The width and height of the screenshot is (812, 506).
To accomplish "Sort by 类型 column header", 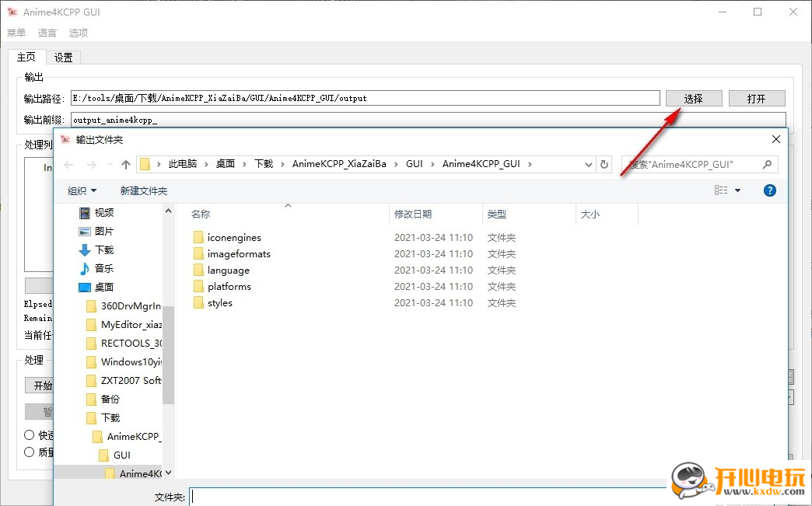I will (497, 214).
